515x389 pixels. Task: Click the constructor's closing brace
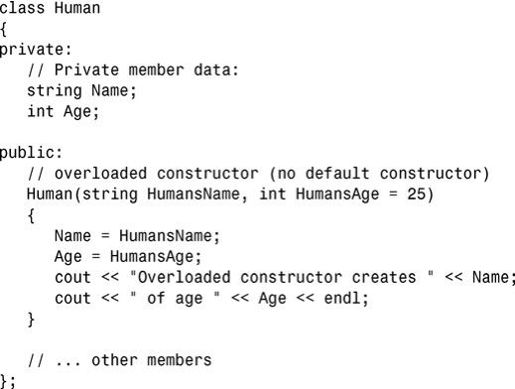[31, 319]
